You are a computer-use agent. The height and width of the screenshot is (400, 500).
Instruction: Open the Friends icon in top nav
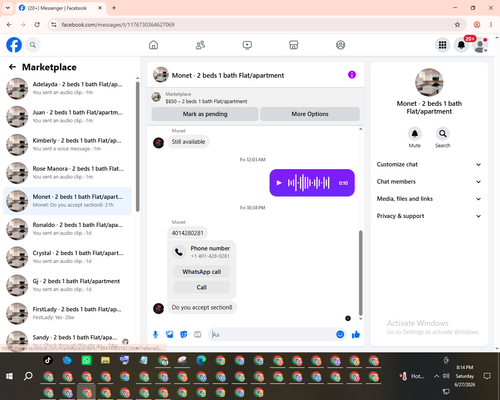200,45
